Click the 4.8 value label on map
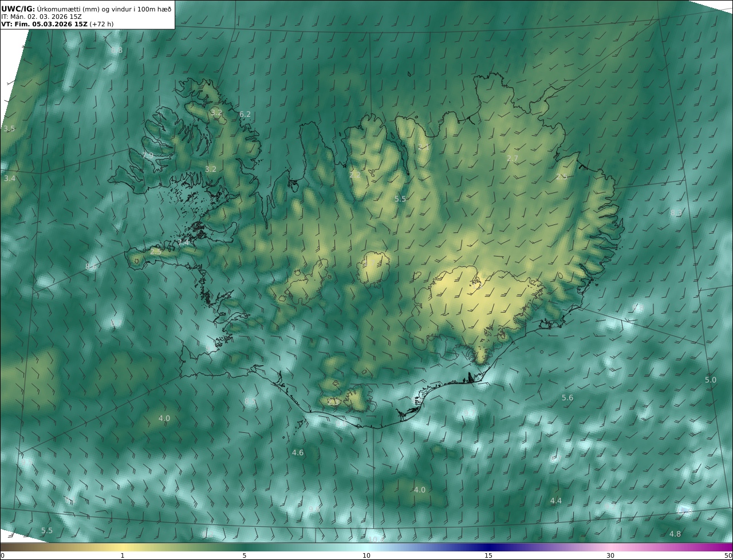The height and width of the screenshot is (560, 733). (675, 534)
